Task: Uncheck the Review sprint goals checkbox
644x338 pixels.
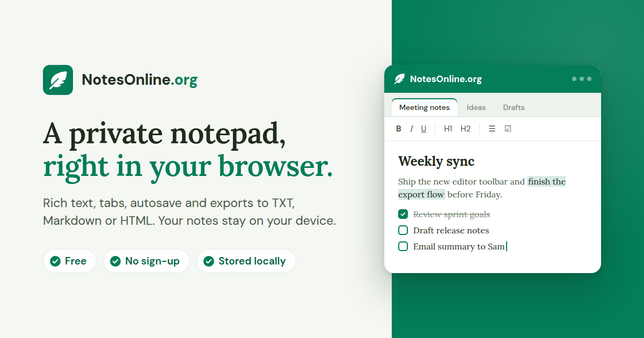Action: (403, 215)
